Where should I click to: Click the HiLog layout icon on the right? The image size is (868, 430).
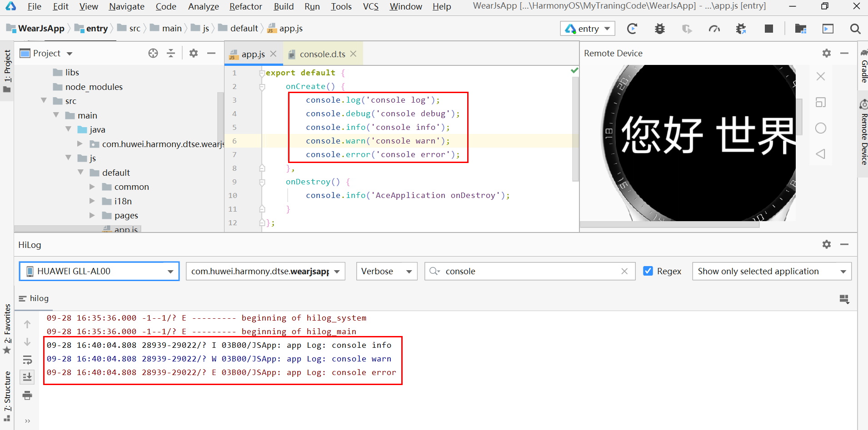844,299
